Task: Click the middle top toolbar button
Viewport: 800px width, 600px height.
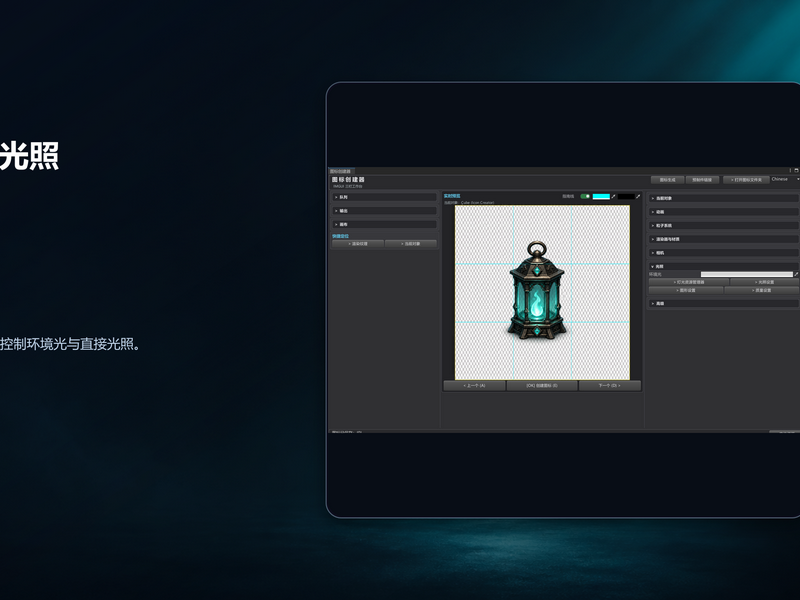Action: [x=703, y=180]
